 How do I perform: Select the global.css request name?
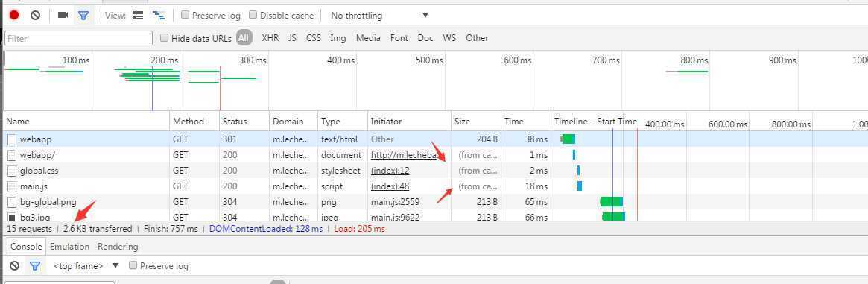tap(39, 171)
